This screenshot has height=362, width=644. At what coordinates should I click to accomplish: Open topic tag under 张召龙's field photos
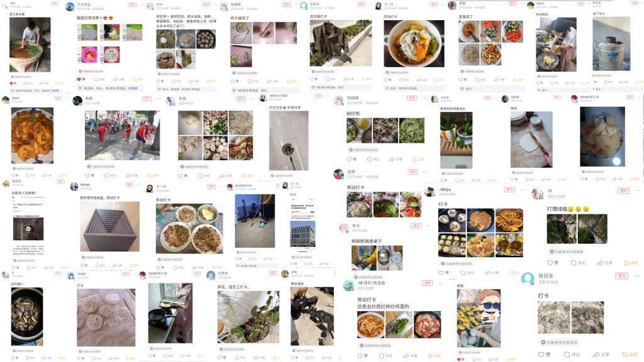tap(559, 342)
